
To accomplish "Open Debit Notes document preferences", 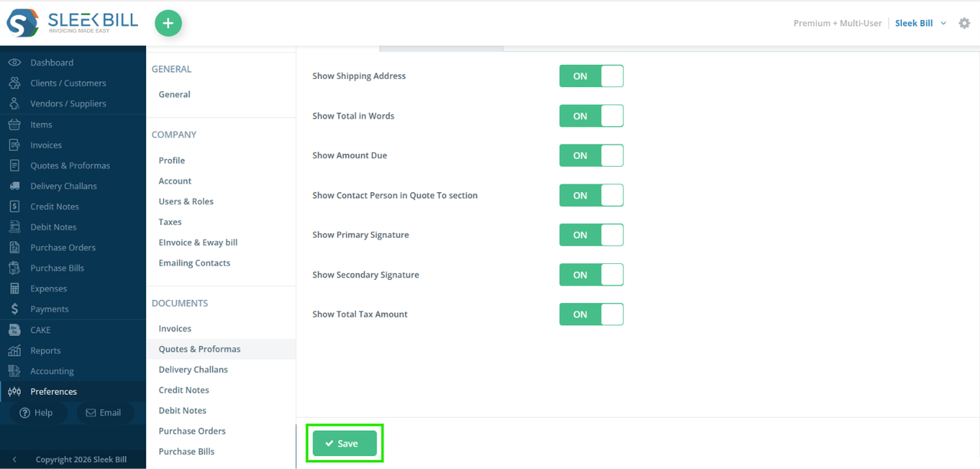I will coord(182,411).
